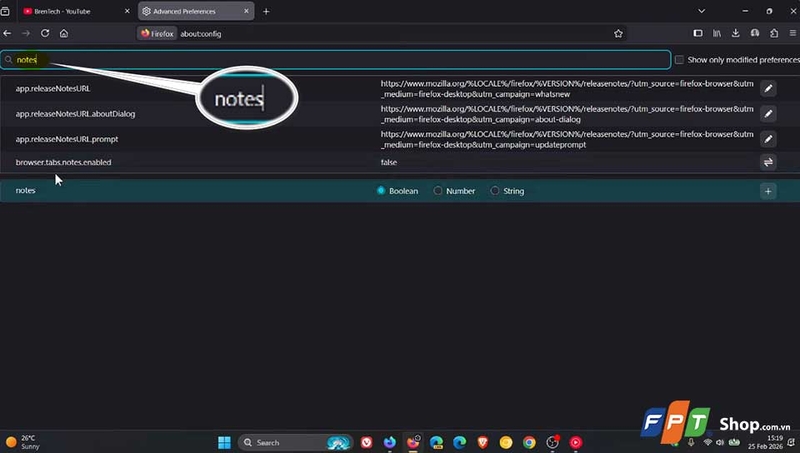This screenshot has width=800, height=453.
Task: Open the Library icon in toolbar
Action: pyautogui.click(x=717, y=33)
